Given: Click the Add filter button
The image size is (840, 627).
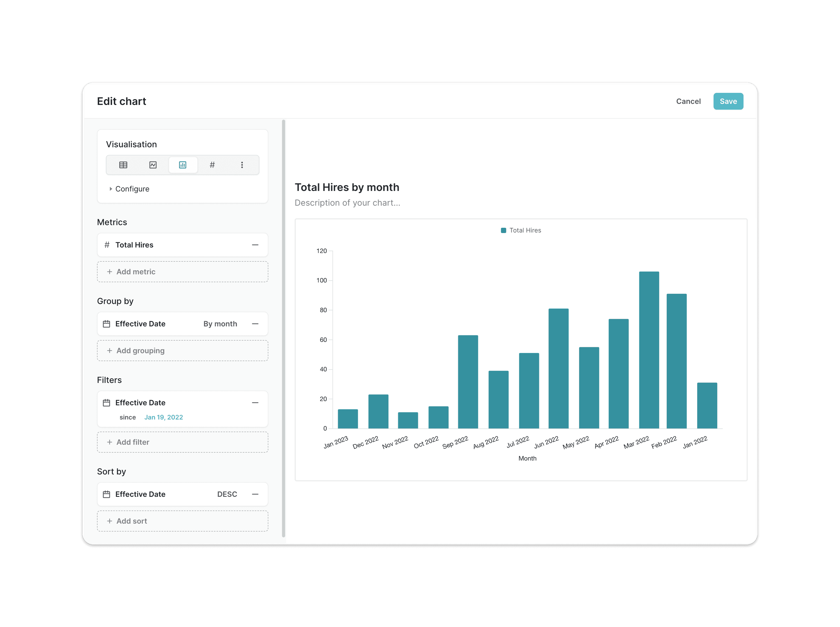Looking at the screenshot, I should click(182, 442).
